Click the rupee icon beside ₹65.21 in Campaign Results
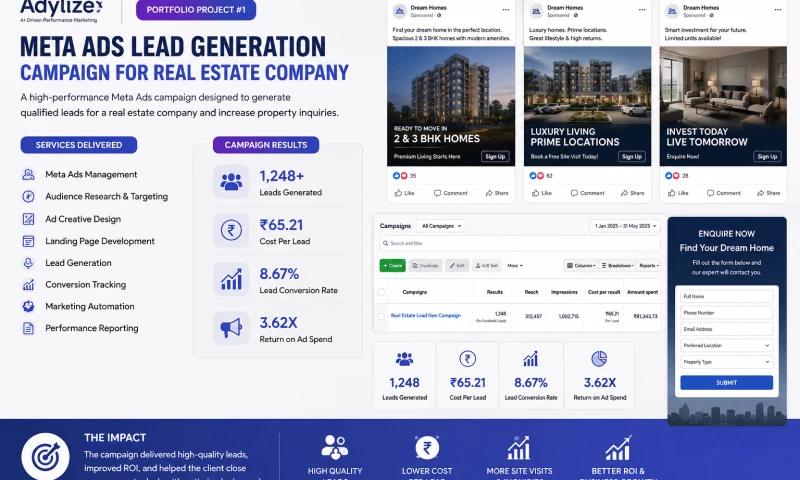Viewport: 800px width, 480px height. 231,231
